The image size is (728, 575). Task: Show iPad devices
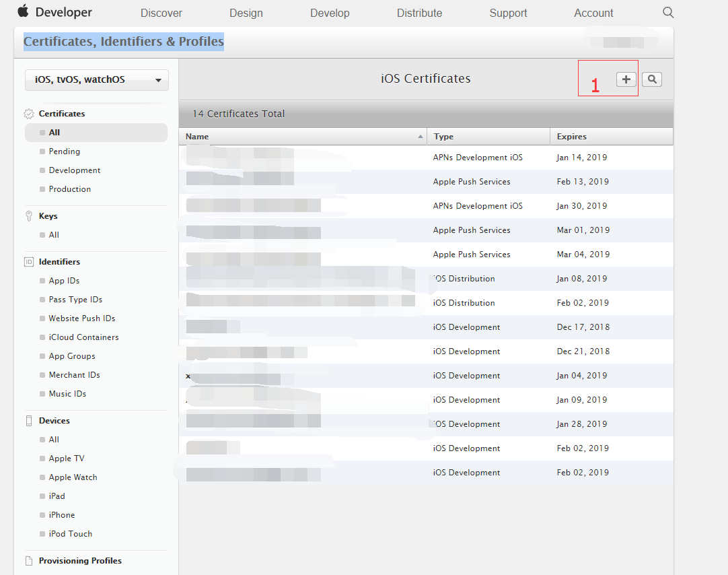57,496
